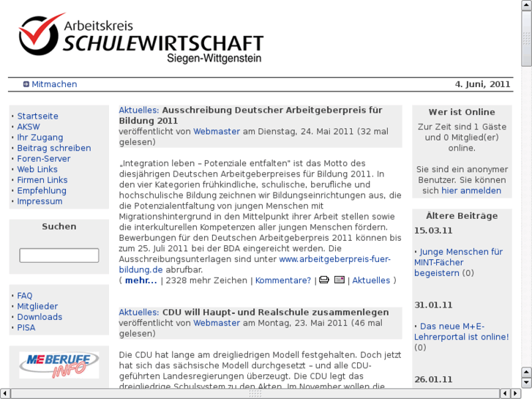Click the date 31.01.11 in older posts
This screenshot has width=532, height=399.
pos(433,305)
